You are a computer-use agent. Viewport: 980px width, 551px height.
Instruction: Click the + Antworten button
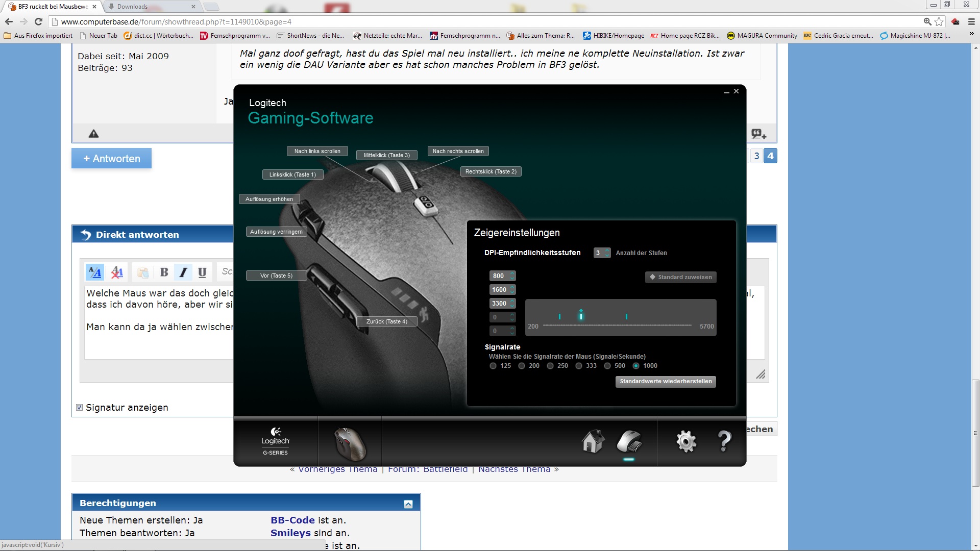tap(111, 159)
